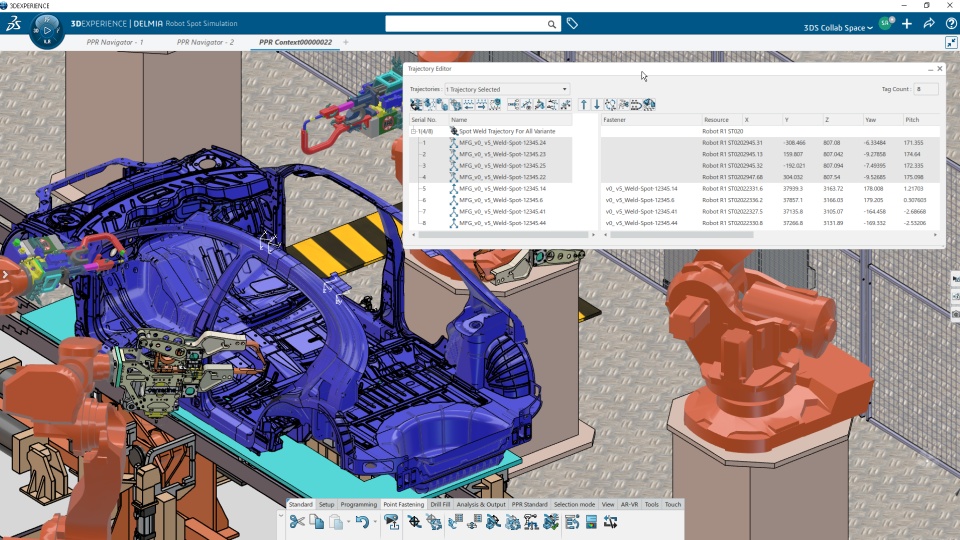960x540 pixels.
Task: Click the swap arrows icon at toolbar end
Action: click(x=610, y=522)
